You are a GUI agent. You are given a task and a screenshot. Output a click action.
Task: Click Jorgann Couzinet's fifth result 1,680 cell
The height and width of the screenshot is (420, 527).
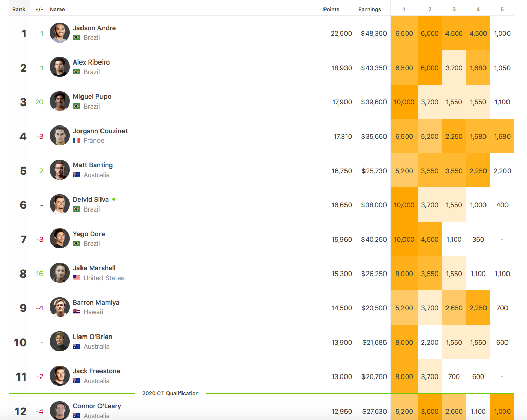point(502,136)
